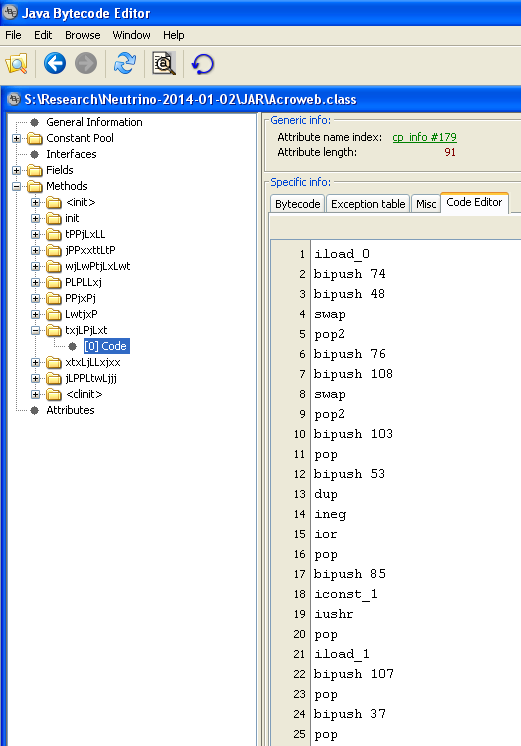
Task: Click the circular undo arrow toolbar icon
Action: 203,63
